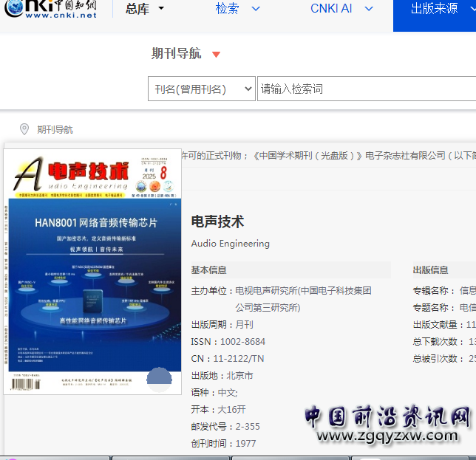
Task: Open the 出版来源 navigation tab
Action: coord(435,9)
